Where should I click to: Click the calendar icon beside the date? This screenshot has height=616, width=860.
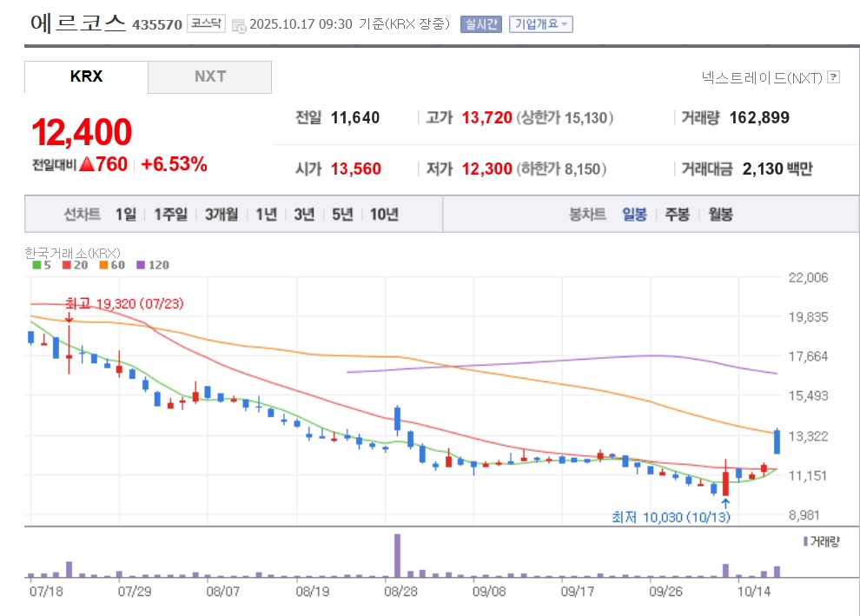(239, 25)
